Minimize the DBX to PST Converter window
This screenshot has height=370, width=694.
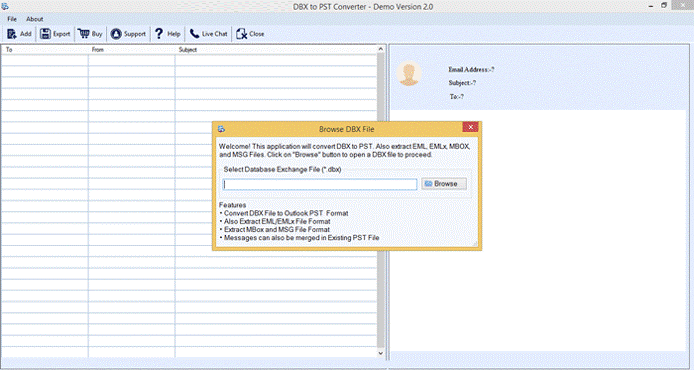point(651,6)
